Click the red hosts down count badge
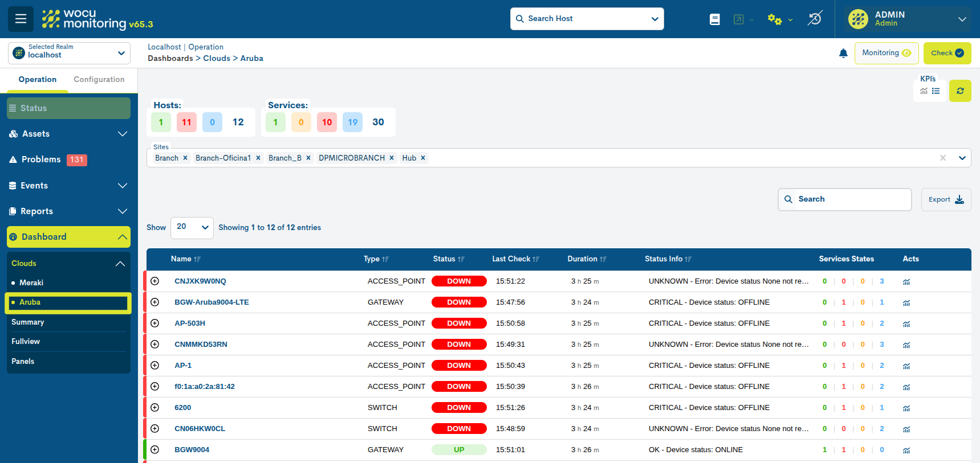Screen dimensions: 980x463 [186, 122]
